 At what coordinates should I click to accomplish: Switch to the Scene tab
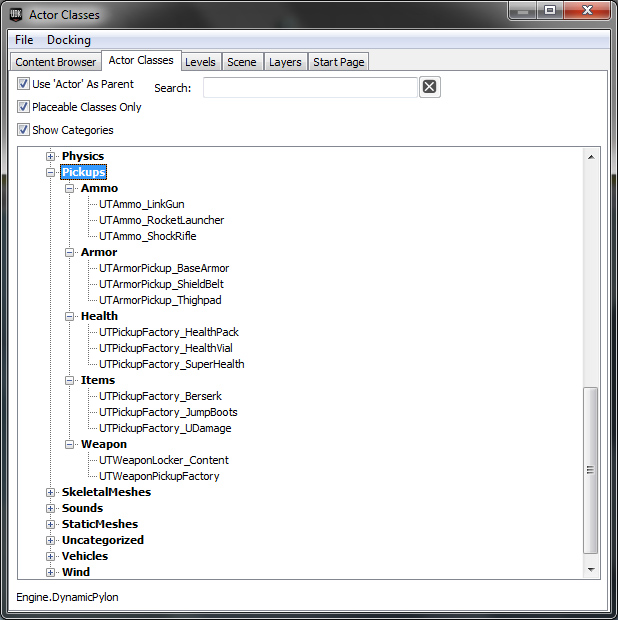point(242,62)
